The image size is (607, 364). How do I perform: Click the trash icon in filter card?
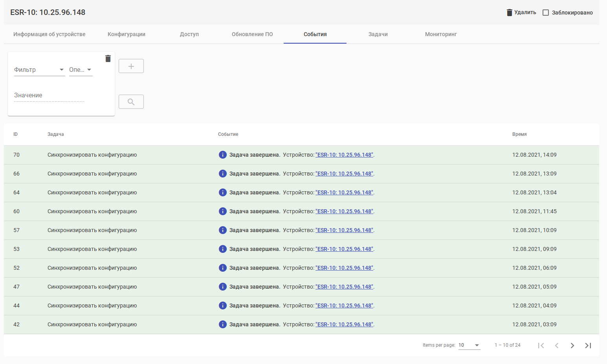click(x=108, y=59)
